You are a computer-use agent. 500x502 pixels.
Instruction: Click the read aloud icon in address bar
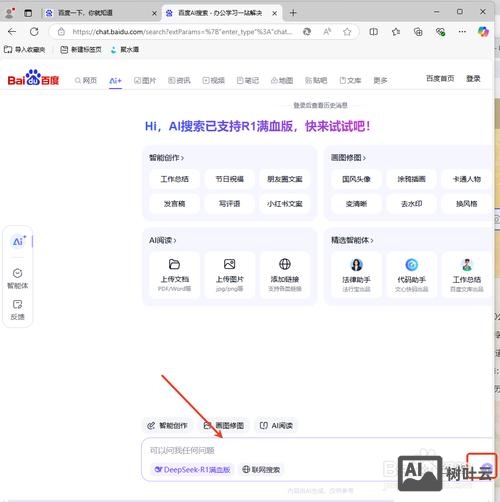coord(327,32)
